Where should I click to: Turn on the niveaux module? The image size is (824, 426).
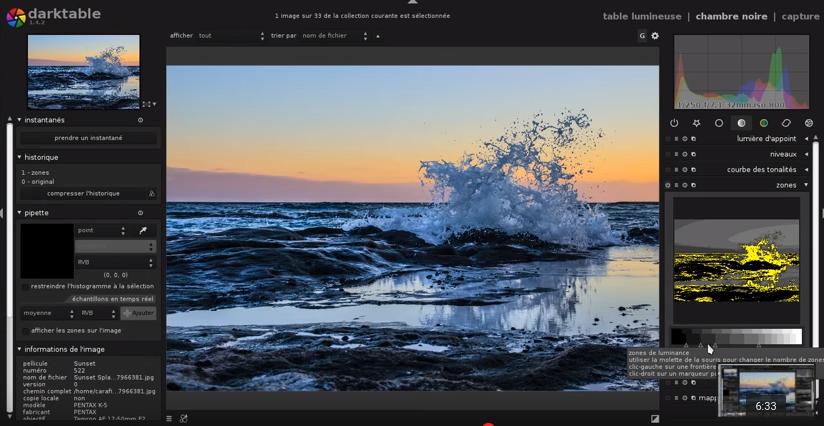668,154
